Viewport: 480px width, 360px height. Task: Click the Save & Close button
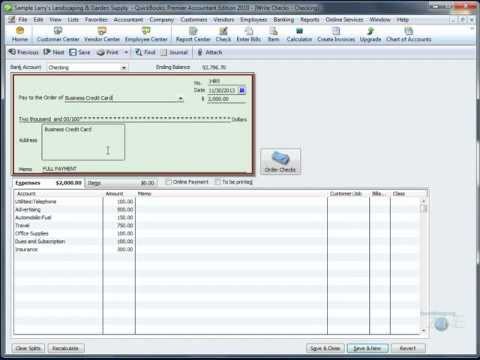pyautogui.click(x=325, y=348)
